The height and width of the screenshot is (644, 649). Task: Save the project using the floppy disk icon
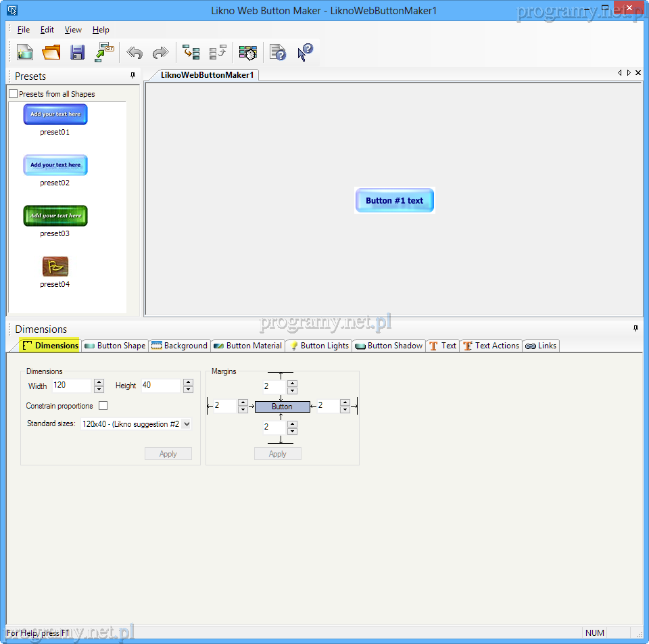(x=77, y=52)
